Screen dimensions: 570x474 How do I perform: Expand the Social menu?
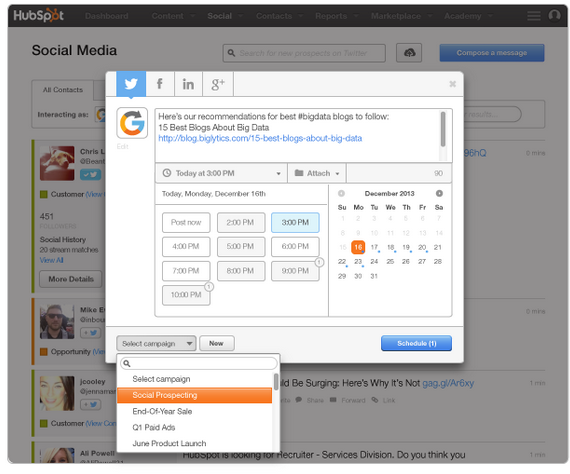tap(225, 16)
